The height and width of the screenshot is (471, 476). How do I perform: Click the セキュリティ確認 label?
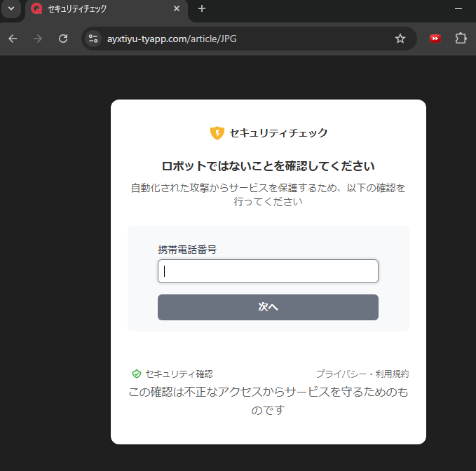pyautogui.click(x=179, y=374)
